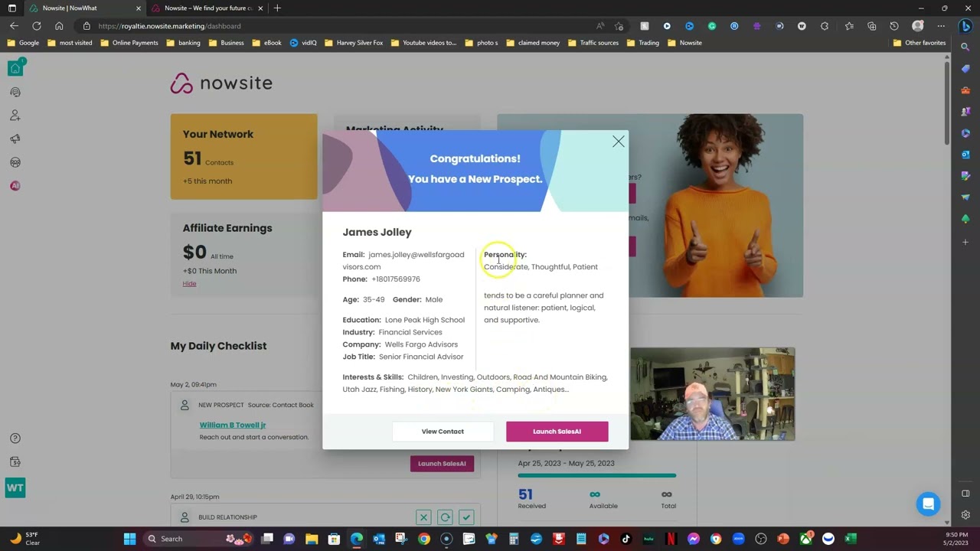Click the address bar URL
Screen dimensions: 980x551
click(x=169, y=26)
